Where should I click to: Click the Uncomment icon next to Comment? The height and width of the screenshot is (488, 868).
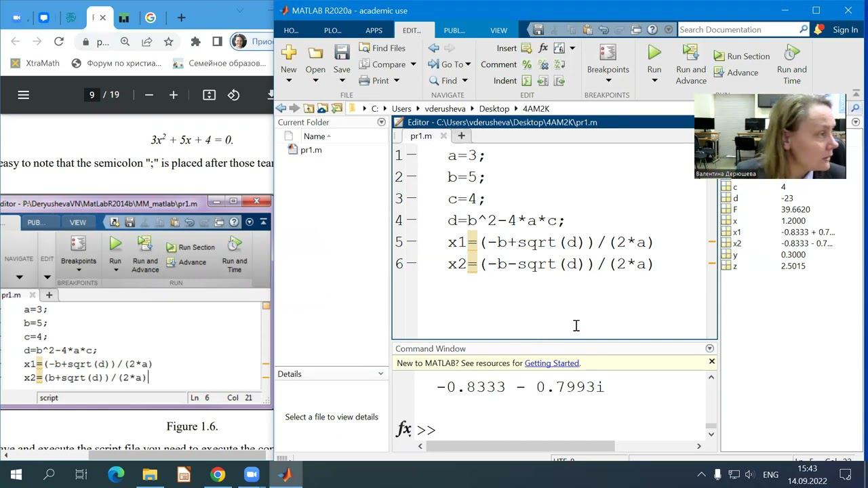543,64
